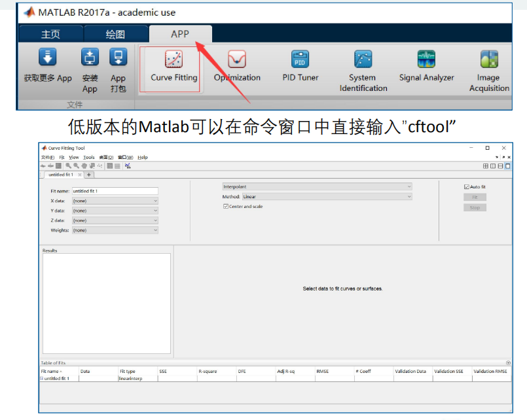Viewport: 527px width, 420px height.
Task: Open the 窗口(W) menu
Action: point(125,157)
